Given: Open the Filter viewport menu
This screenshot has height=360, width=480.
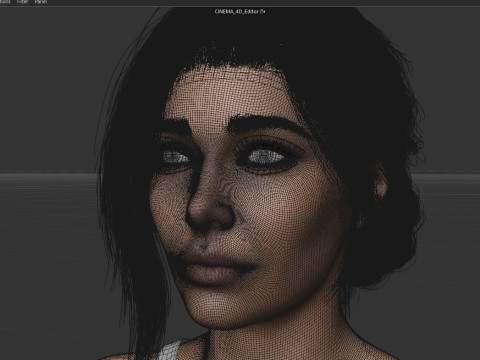Looking at the screenshot, I should (23, 2).
